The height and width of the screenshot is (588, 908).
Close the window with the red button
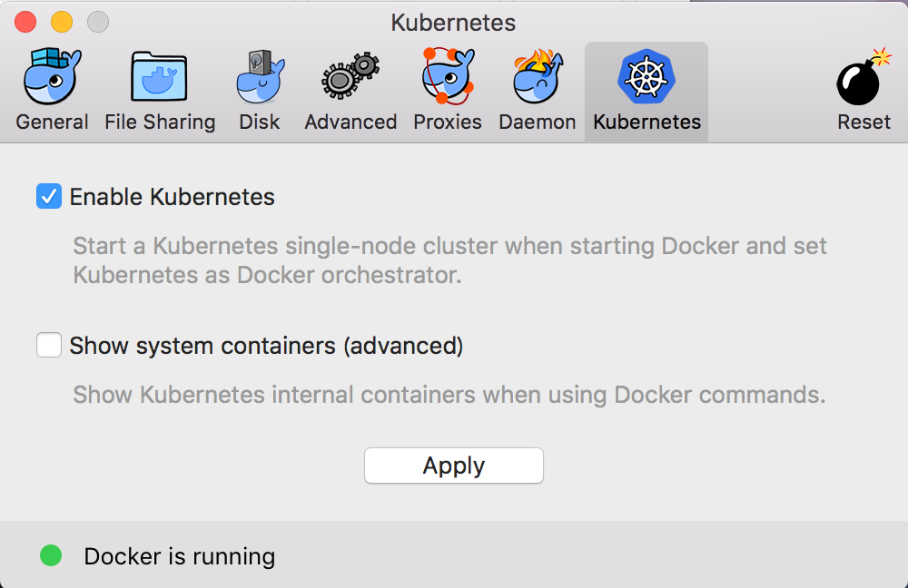[x=25, y=22]
